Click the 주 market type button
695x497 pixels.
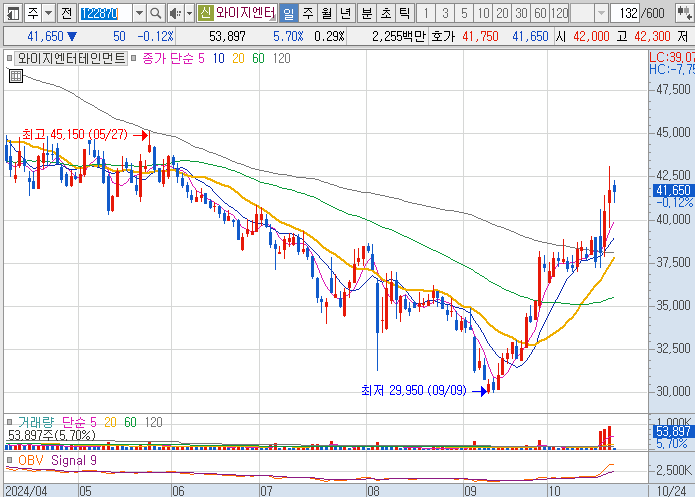click(x=33, y=13)
